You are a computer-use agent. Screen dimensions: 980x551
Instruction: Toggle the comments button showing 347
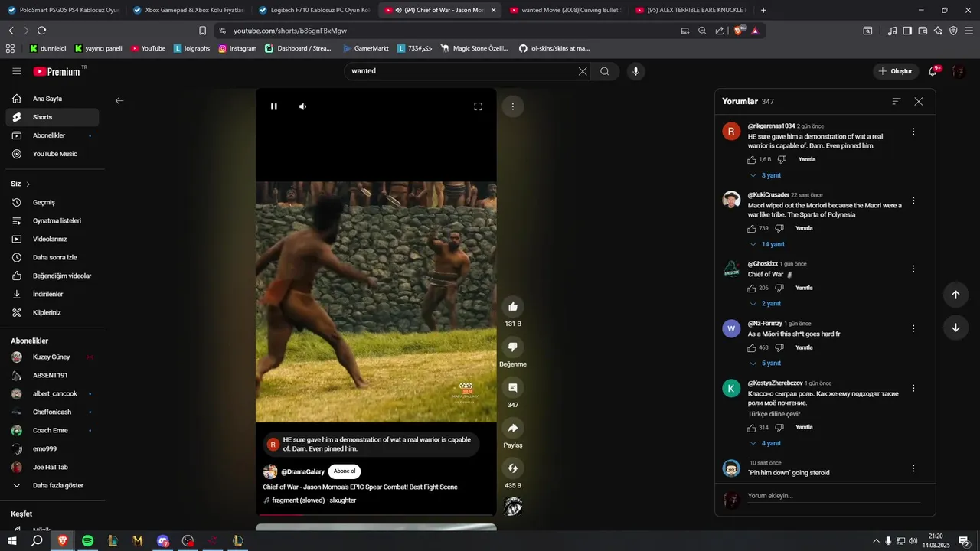[x=513, y=387]
